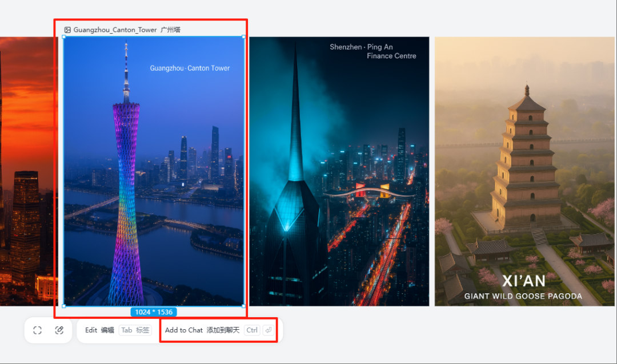The image size is (617, 364).
Task: Click the Guangzhou · Canton Tower caption text
Action: (x=190, y=68)
